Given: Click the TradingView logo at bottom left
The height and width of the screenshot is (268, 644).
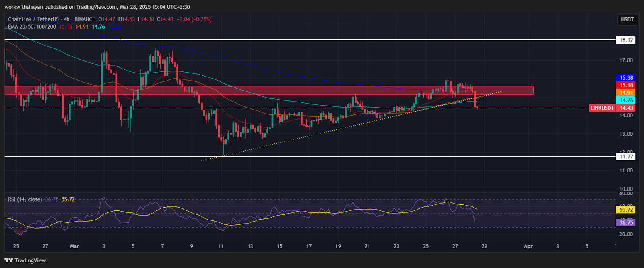Looking at the screenshot, I should [25, 260].
